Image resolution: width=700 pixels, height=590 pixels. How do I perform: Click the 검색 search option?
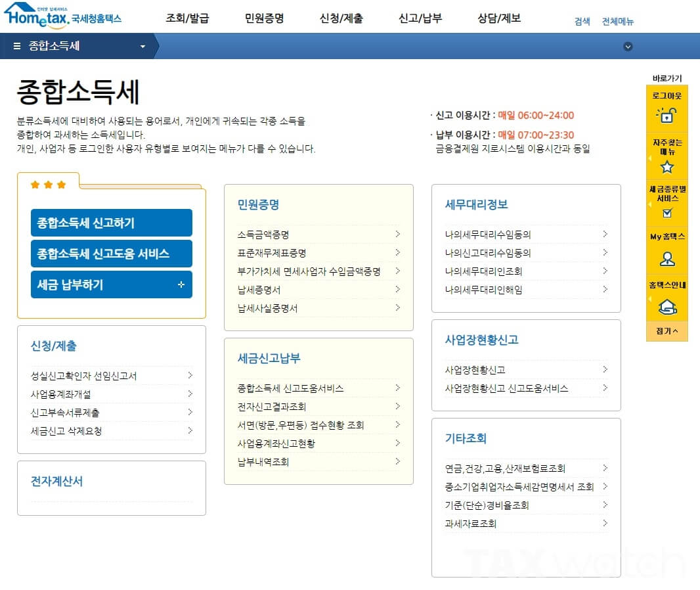pos(582,20)
